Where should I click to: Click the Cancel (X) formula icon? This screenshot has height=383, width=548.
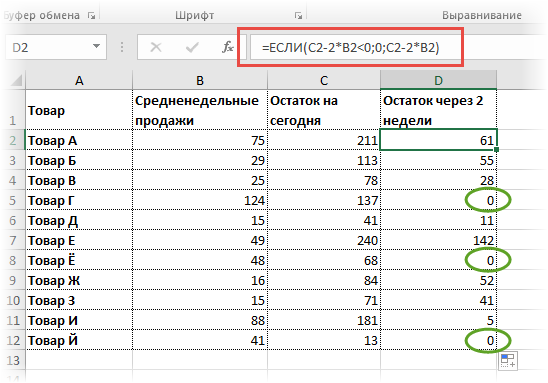[156, 47]
